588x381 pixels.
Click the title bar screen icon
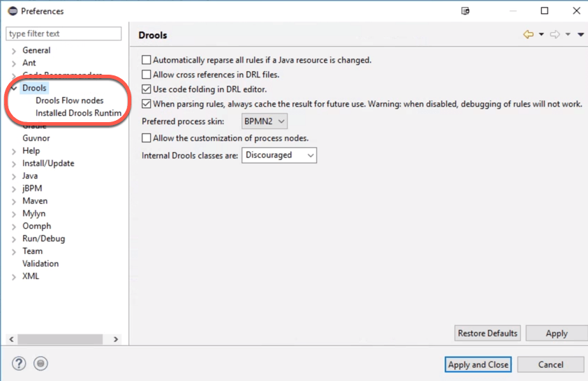(466, 11)
